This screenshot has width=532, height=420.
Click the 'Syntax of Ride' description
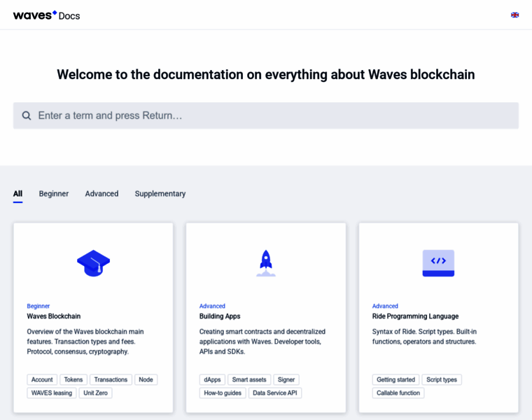(x=424, y=337)
